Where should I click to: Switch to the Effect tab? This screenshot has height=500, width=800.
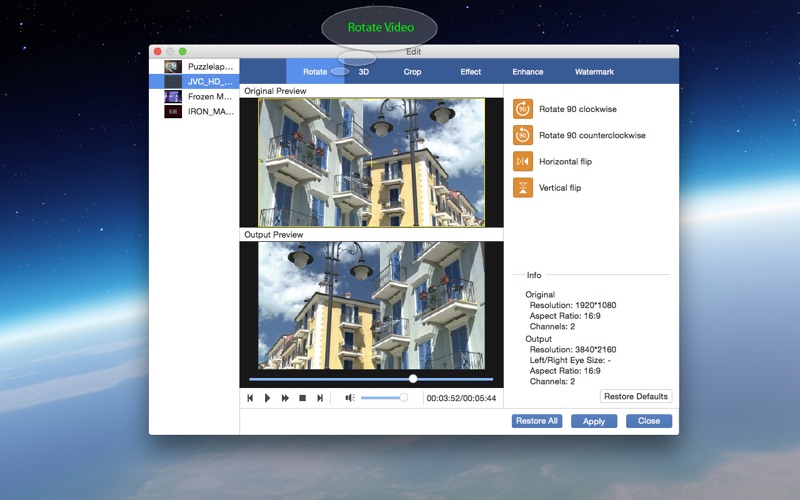click(470, 72)
